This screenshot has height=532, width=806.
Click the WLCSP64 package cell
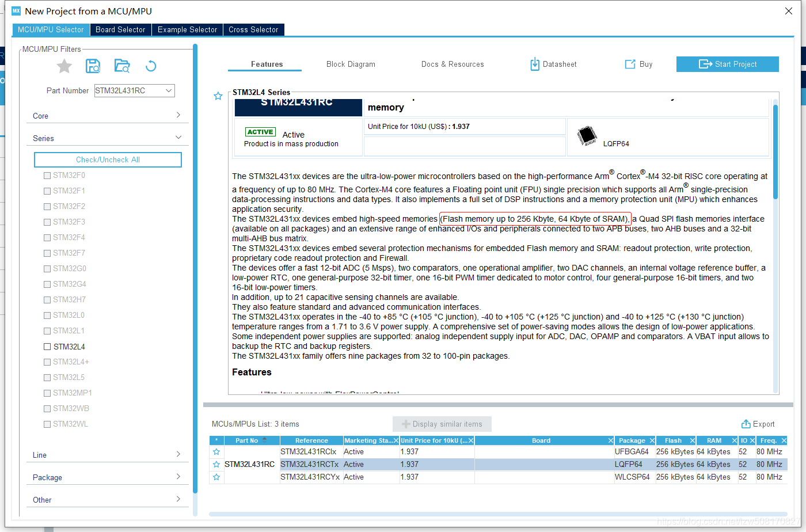634,477
